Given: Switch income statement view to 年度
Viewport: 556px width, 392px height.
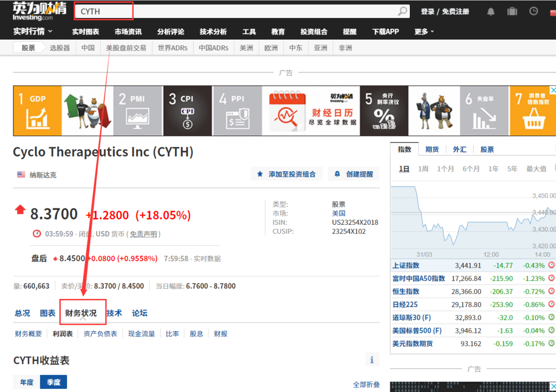Looking at the screenshot, I should pyautogui.click(x=26, y=382).
